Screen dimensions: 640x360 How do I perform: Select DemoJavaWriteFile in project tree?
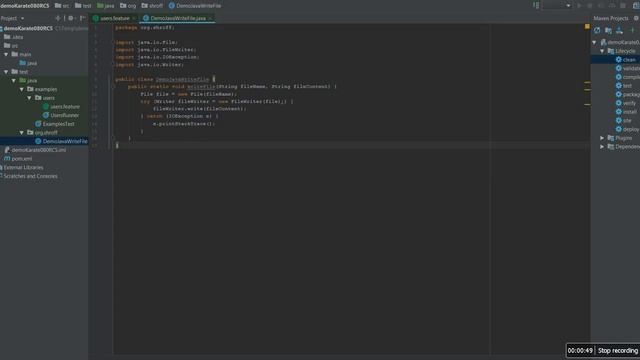click(61, 141)
